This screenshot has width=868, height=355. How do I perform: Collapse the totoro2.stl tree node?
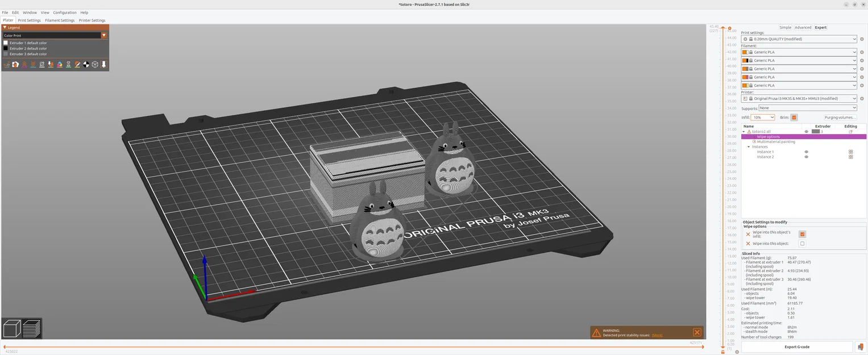[x=744, y=132]
